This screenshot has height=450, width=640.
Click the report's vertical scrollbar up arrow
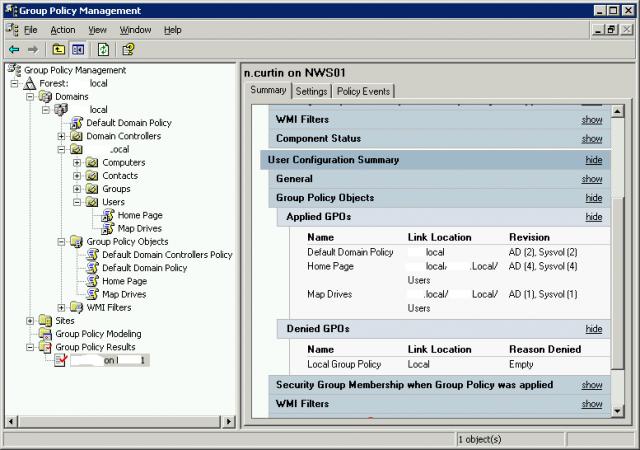(618, 111)
